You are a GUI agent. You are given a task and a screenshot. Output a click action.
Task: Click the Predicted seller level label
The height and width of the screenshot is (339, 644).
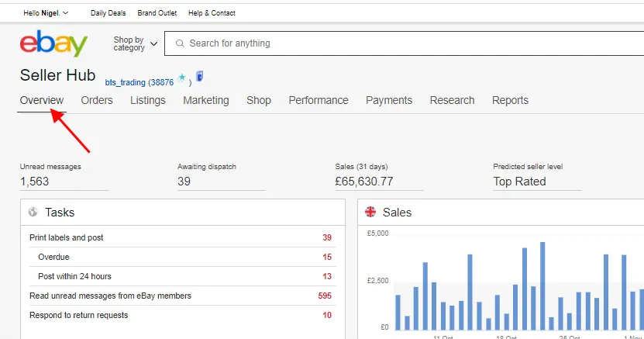coord(528,167)
